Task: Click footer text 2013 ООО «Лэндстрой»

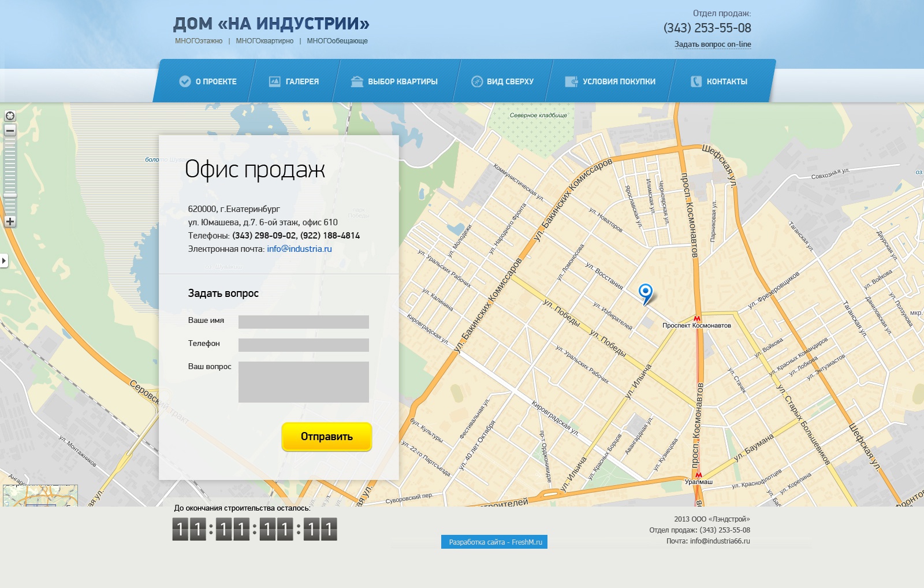Action: click(x=712, y=519)
